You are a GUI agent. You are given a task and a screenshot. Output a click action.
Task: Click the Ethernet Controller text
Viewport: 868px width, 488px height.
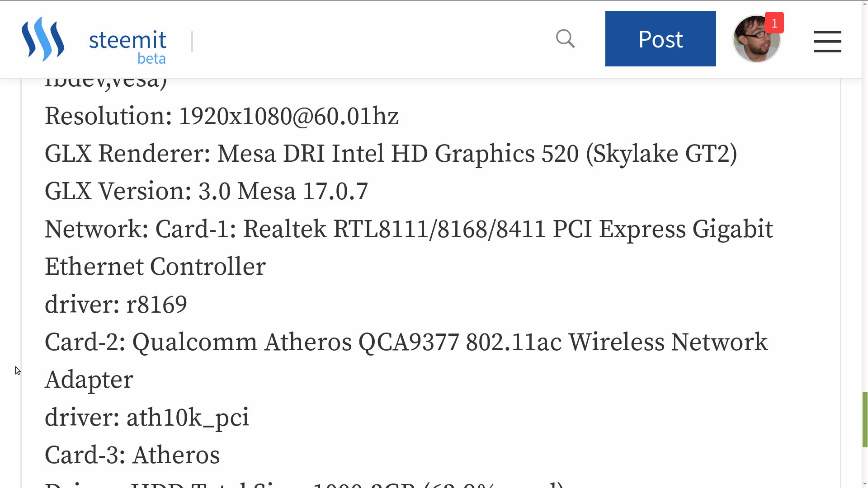155,267
